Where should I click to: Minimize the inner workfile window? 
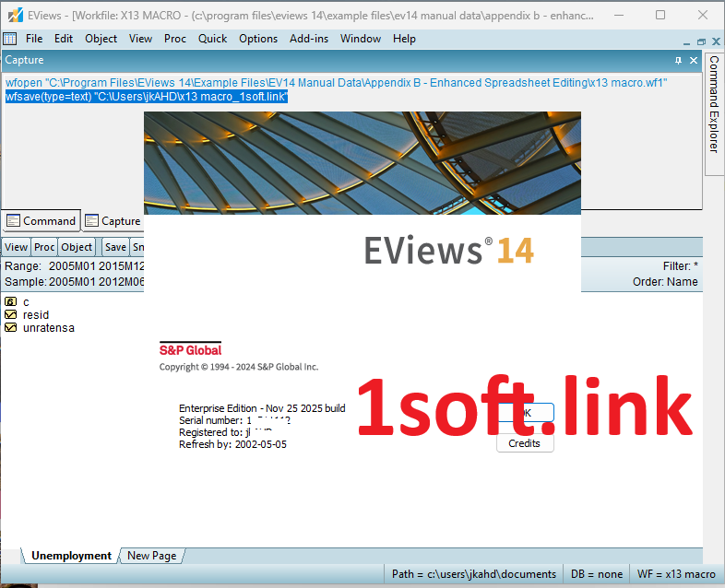coord(687,41)
